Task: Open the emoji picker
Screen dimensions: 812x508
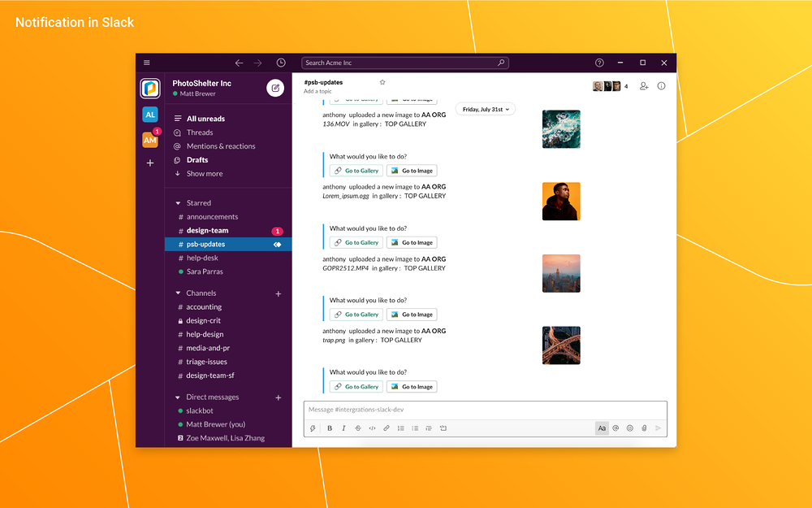Action: tap(630, 428)
